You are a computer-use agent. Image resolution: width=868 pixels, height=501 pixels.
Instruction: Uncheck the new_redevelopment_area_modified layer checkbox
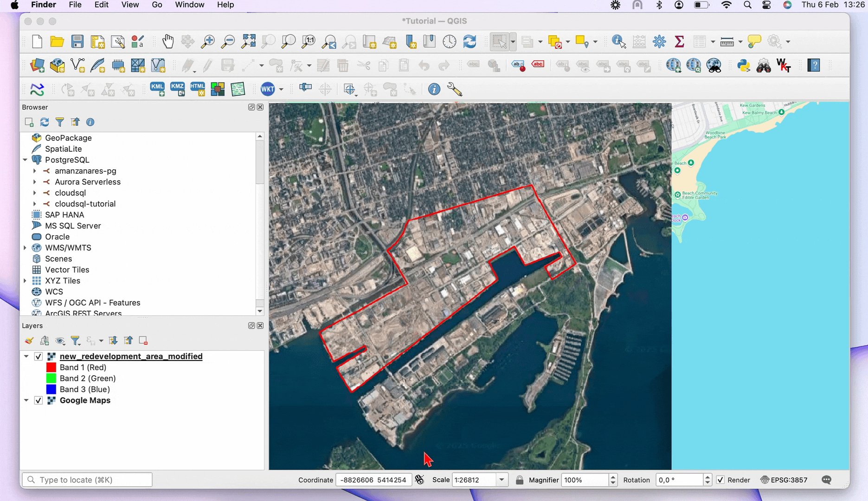39,356
